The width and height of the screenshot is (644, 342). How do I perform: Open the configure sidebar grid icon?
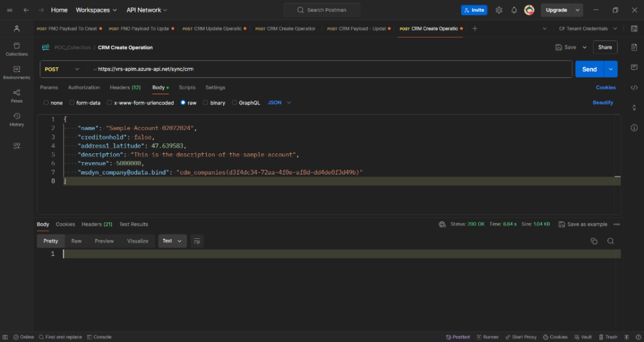coord(17,146)
